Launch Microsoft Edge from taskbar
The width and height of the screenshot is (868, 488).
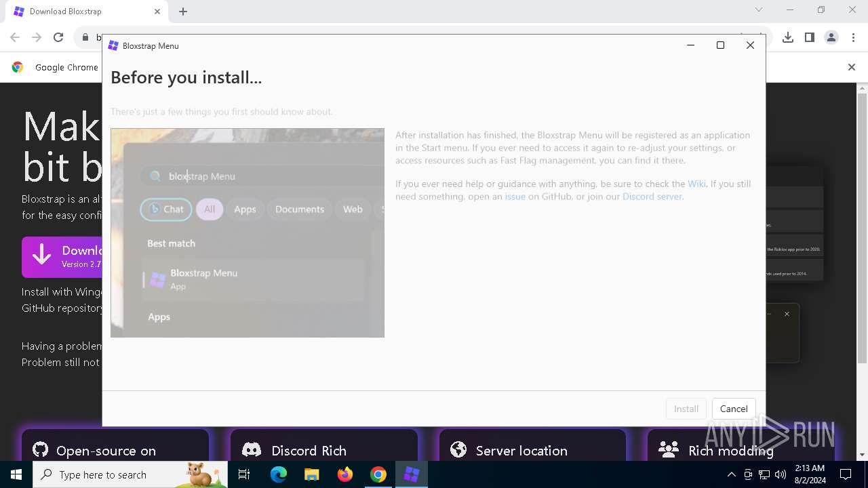(x=279, y=474)
